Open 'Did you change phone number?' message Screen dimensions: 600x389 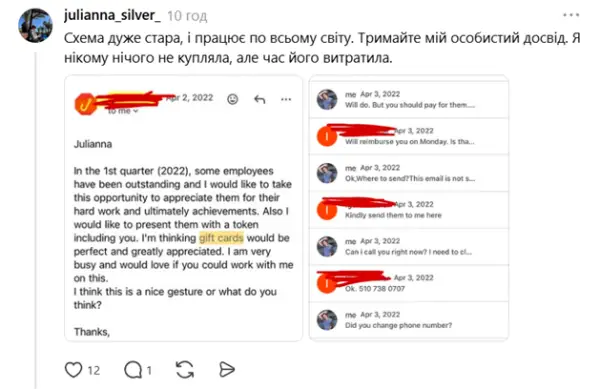[409, 320]
